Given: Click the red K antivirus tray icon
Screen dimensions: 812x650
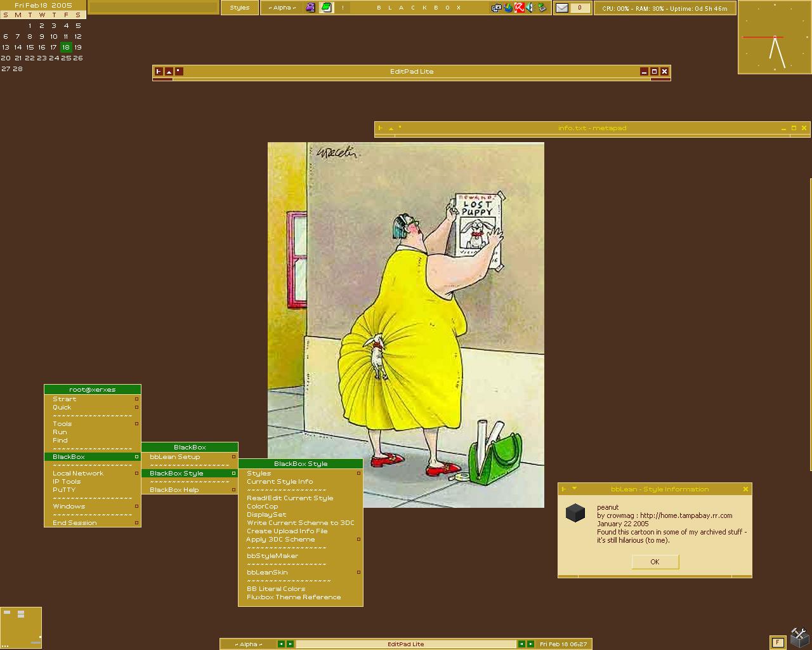Looking at the screenshot, I should pos(519,8).
